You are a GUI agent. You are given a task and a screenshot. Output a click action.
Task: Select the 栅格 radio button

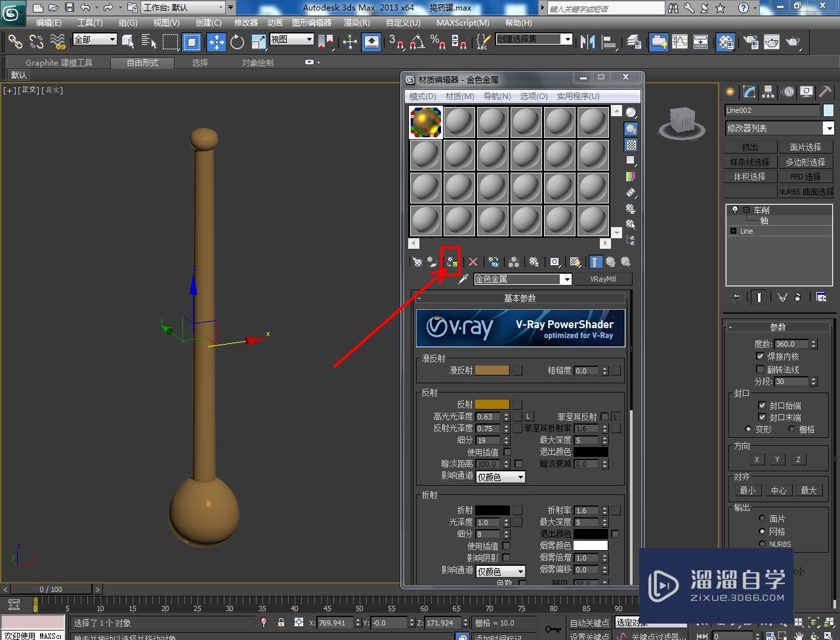pos(791,429)
